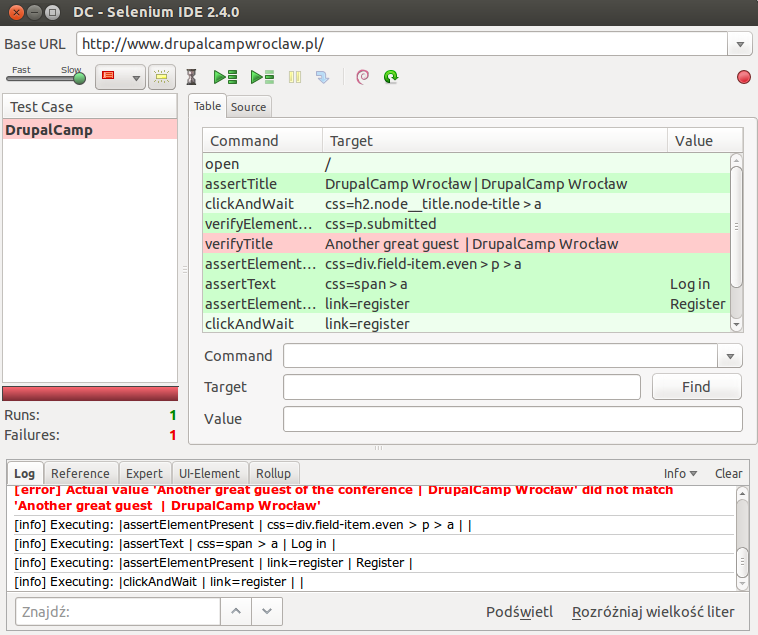The image size is (758, 635).
Task: Click the Podświetl highlight option
Action: [x=519, y=612]
